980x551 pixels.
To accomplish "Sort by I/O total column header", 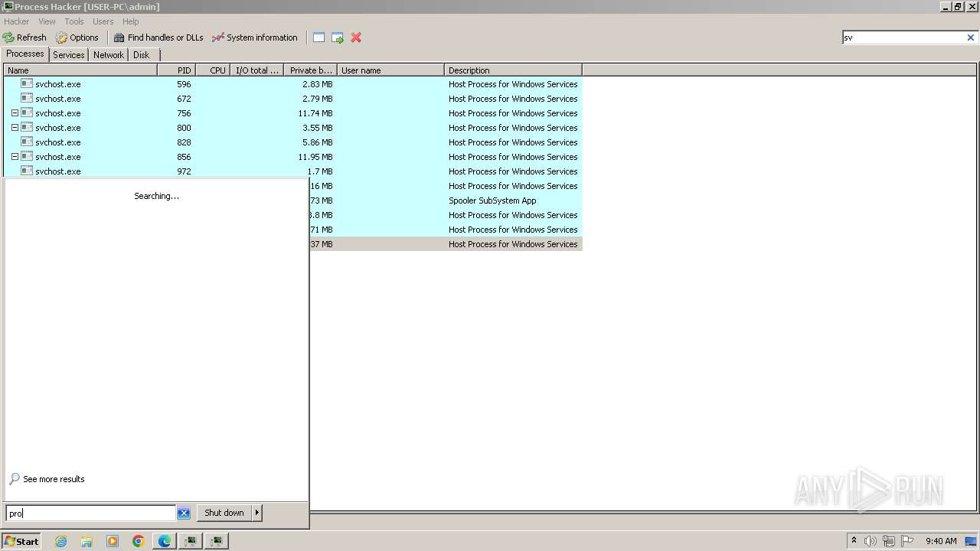I will (x=256, y=70).
